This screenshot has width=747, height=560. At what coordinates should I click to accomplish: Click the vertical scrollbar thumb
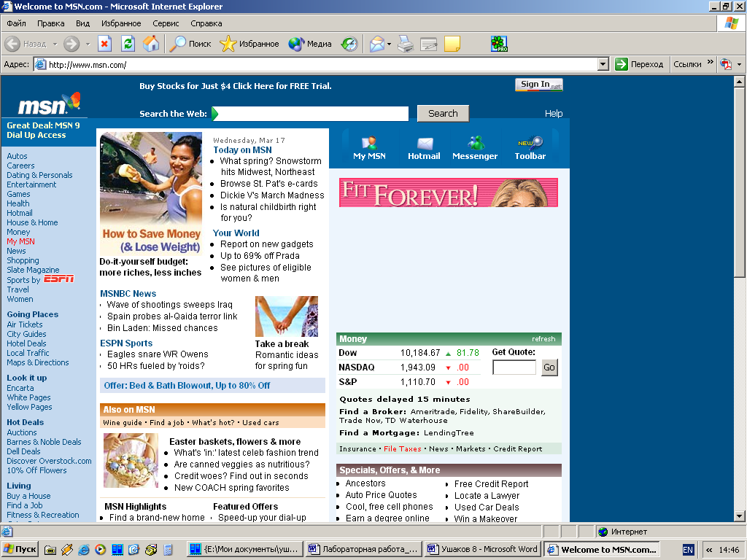[740, 182]
